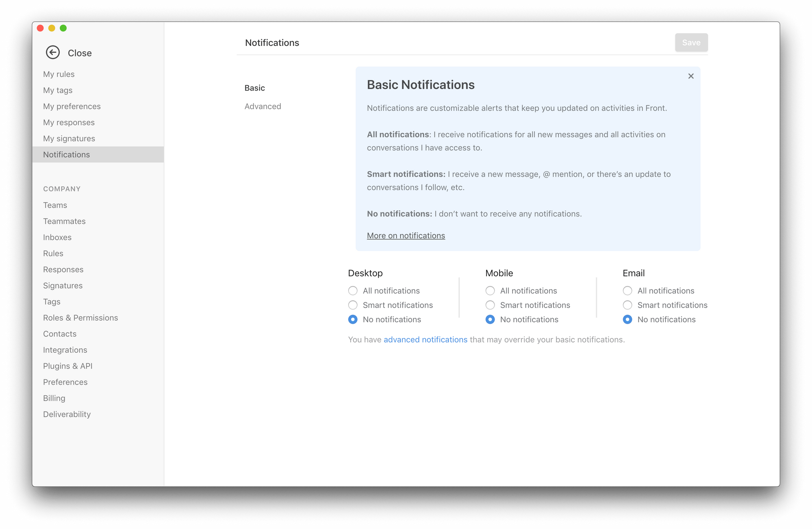Select the Basic notifications tab
The height and width of the screenshot is (529, 812).
[254, 88]
